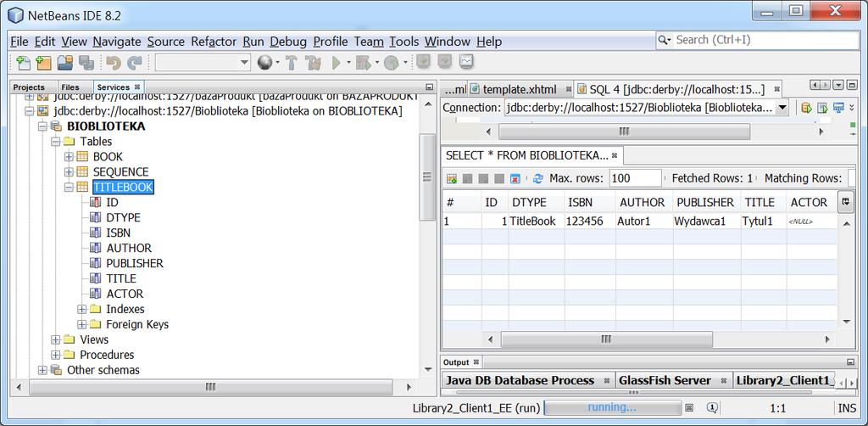868x426 pixels.
Task: Collapse the Tables folder
Action: (56, 141)
